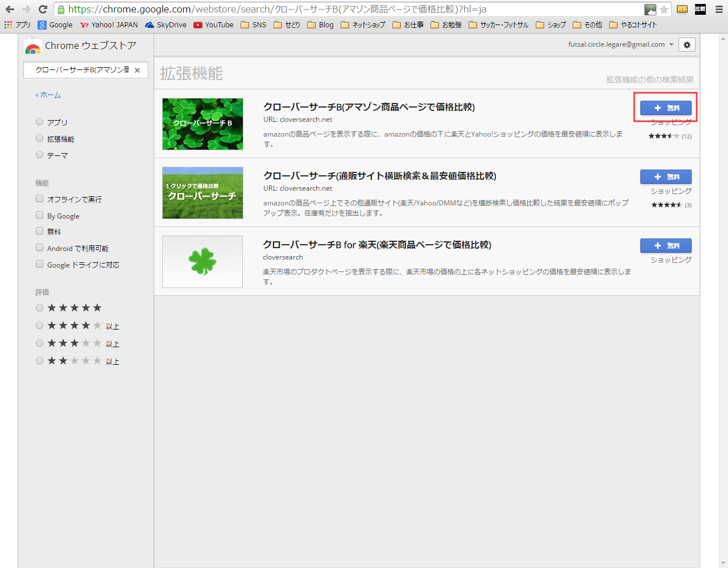Open サッカー・フットサル bookmark folder
This screenshot has height=568, width=728.
(498, 25)
